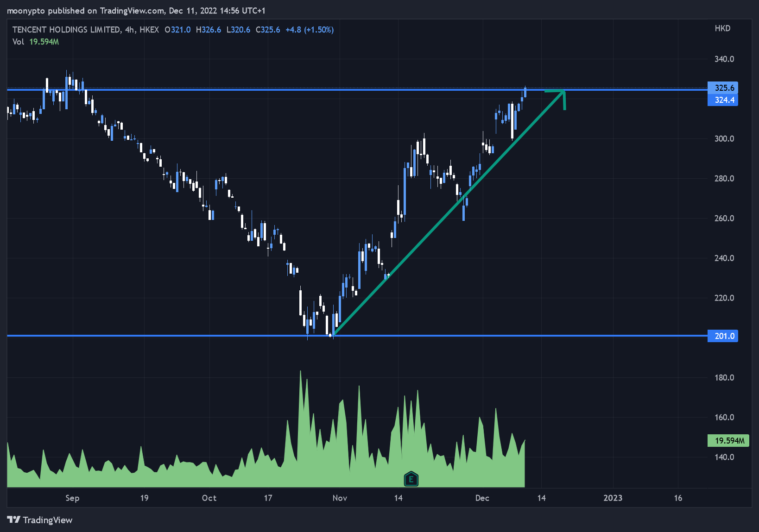Click the high price value H326.6
Image resolution: width=759 pixels, height=532 pixels.
pyautogui.click(x=209, y=30)
